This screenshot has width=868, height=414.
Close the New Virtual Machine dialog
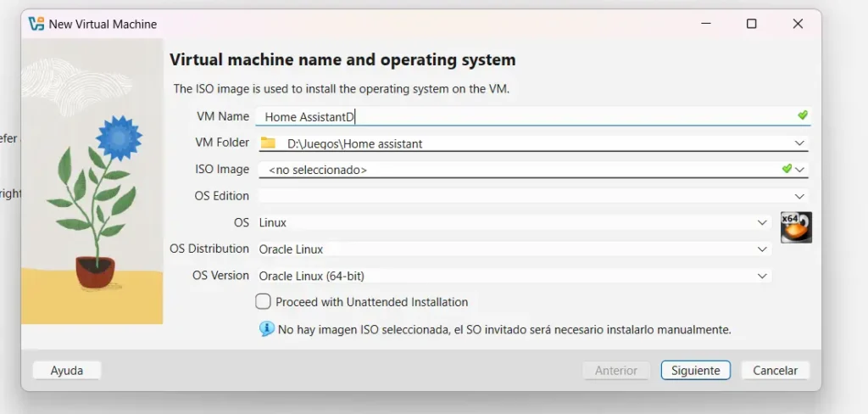(x=798, y=24)
